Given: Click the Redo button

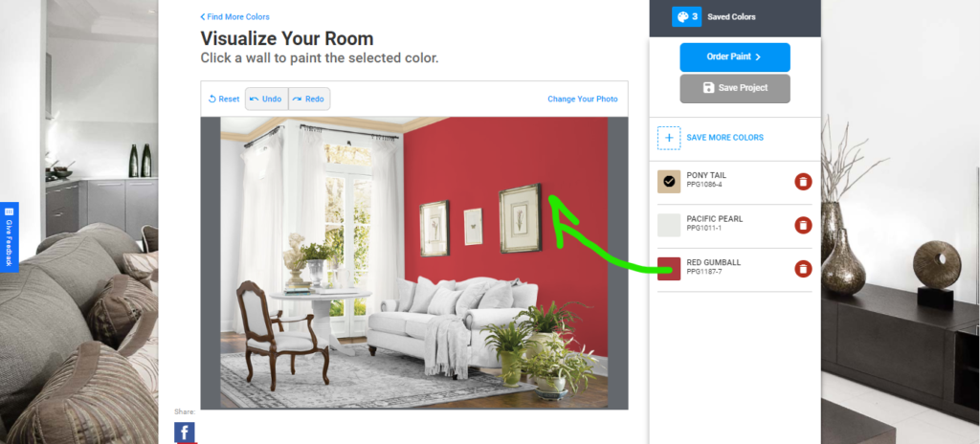Looking at the screenshot, I should 309,99.
